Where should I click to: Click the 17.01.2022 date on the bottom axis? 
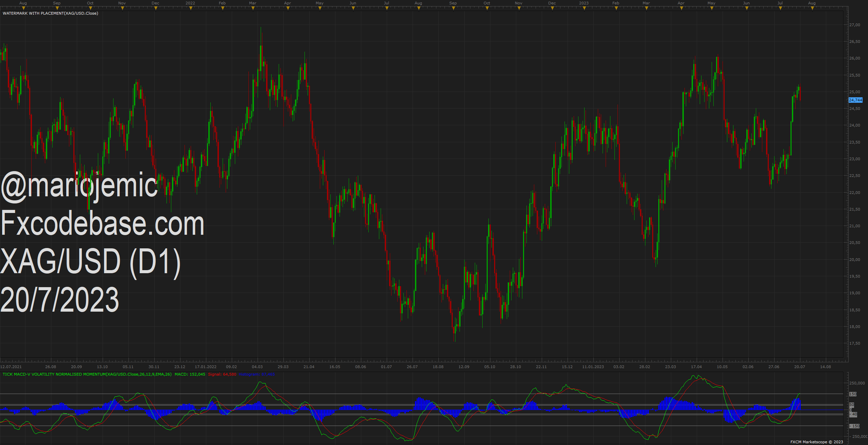(206, 367)
